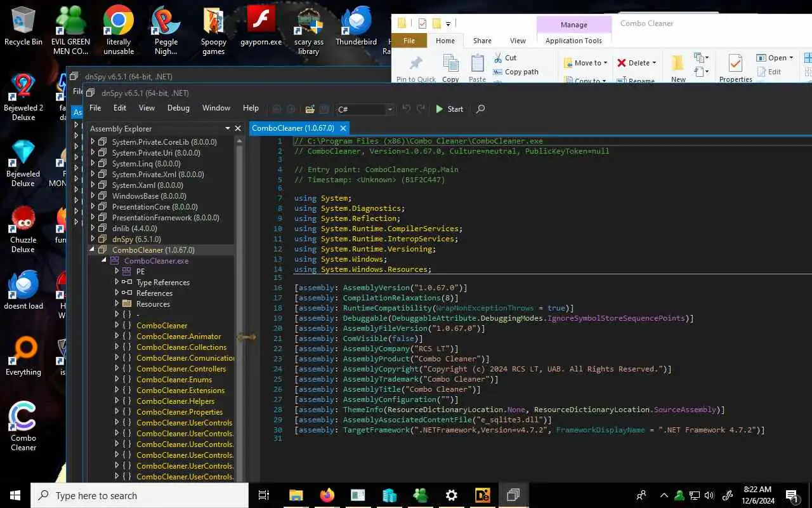Open the Recycle Bin desktop icon

click(x=23, y=26)
